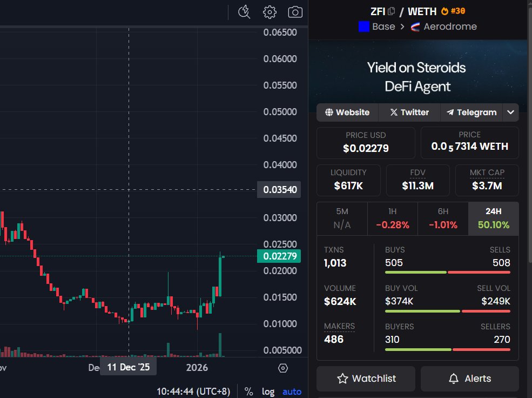The height and width of the screenshot is (398, 532).
Task: Select the 5M timeframe tab
Action: click(342, 218)
